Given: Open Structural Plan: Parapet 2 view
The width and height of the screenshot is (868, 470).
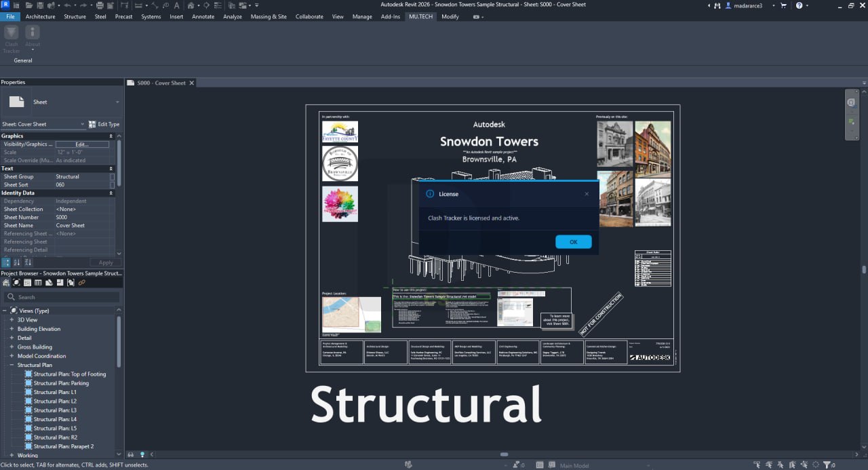Looking at the screenshot, I should pos(64,446).
